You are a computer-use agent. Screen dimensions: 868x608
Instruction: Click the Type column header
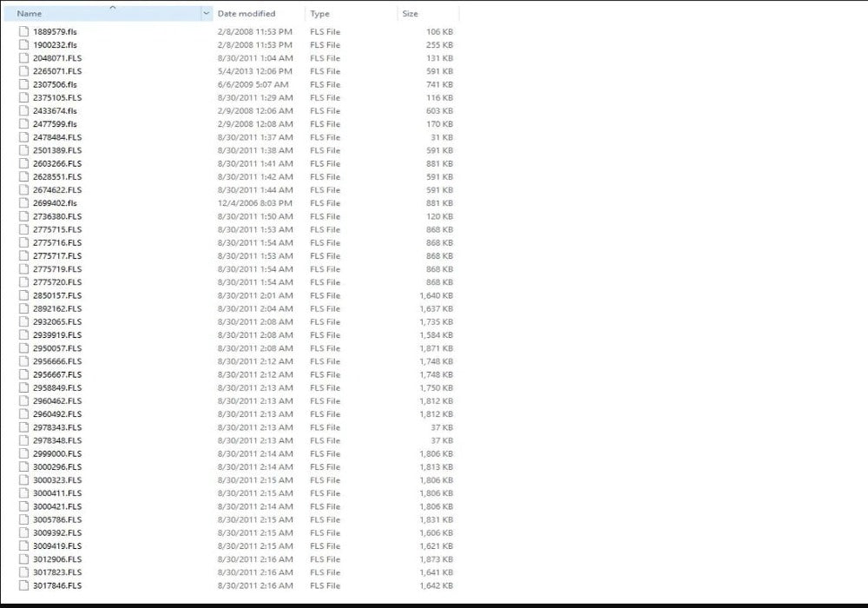pos(320,14)
